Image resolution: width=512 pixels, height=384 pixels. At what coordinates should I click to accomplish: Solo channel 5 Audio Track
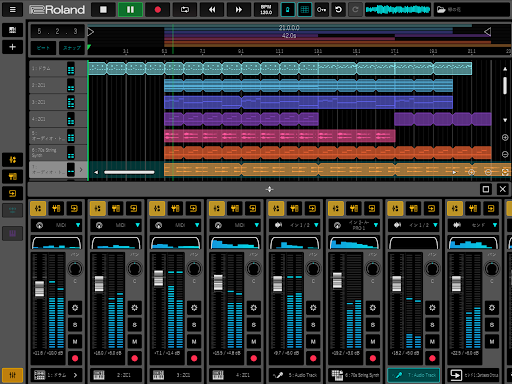[313, 325]
